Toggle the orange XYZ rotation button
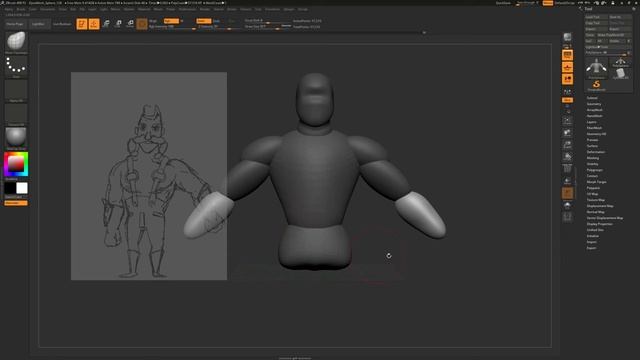Image resolution: width=640 pixels, height=360 pixels. [x=567, y=100]
